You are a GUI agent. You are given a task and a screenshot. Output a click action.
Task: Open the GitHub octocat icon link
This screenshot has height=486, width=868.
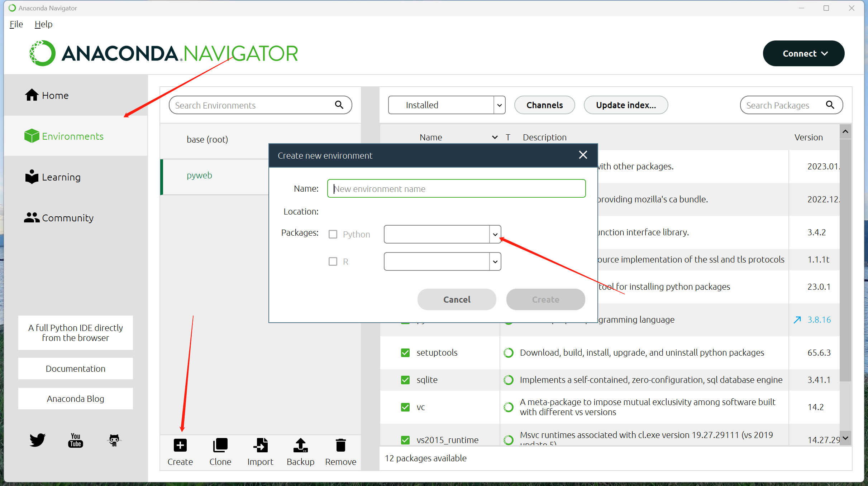pyautogui.click(x=114, y=440)
